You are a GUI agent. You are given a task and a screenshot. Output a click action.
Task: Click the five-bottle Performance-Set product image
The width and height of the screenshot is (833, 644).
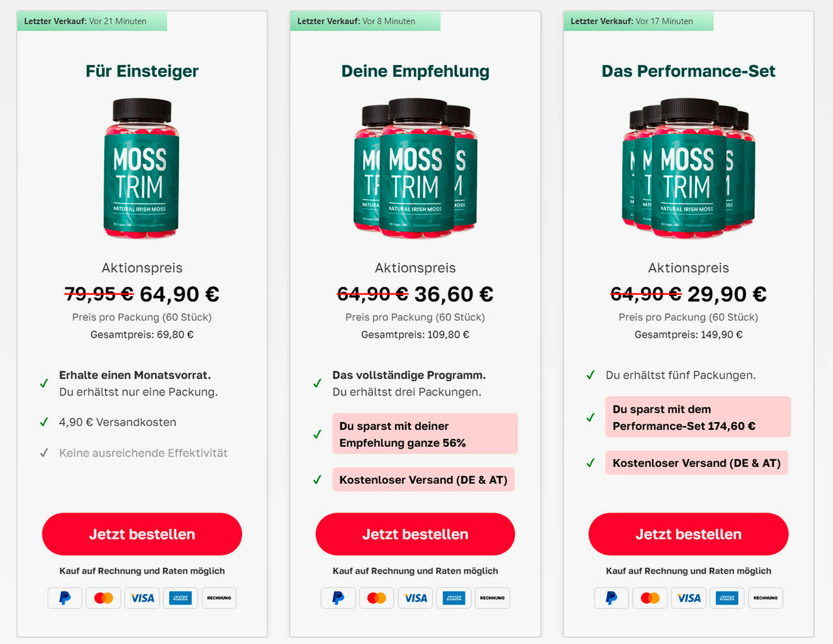pos(689,168)
